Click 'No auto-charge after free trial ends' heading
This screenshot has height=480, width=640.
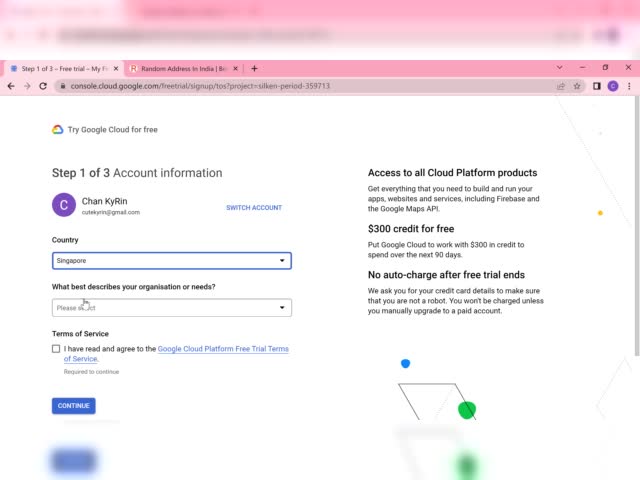pyautogui.click(x=446, y=275)
